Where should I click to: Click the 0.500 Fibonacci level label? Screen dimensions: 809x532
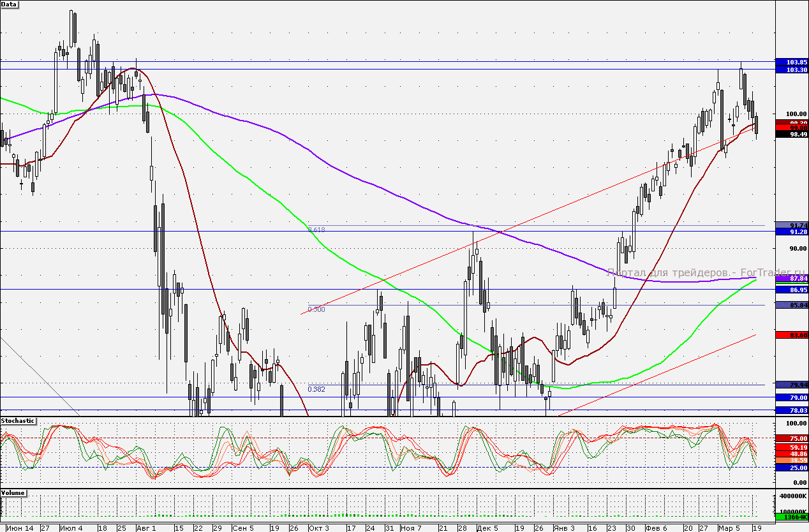tap(316, 309)
